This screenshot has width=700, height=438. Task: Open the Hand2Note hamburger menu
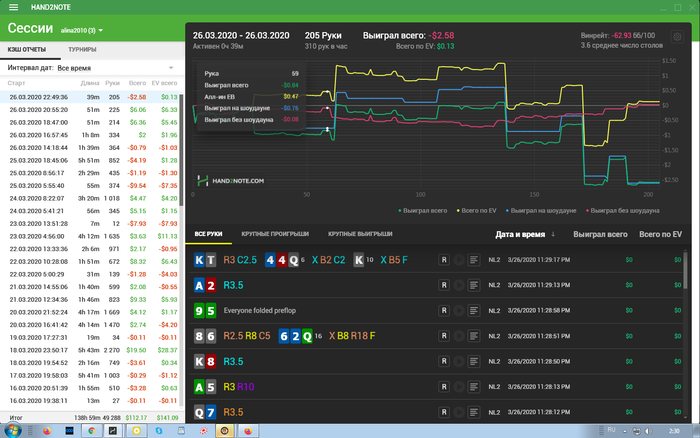13,7
